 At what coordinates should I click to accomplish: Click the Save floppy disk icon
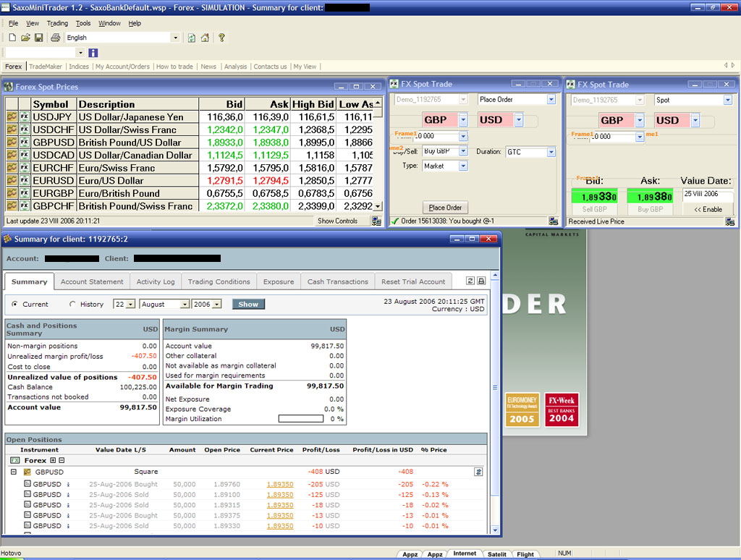click(x=38, y=38)
